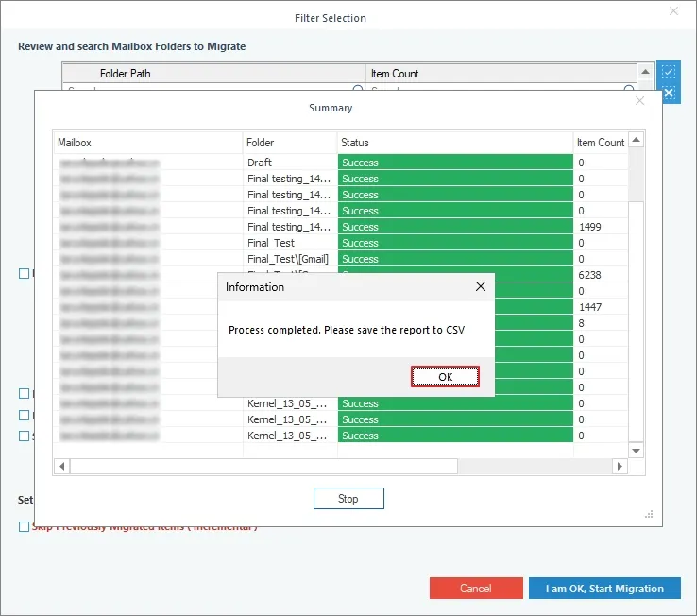Click the Folder column header in Summary
The height and width of the screenshot is (616, 697).
(290, 143)
